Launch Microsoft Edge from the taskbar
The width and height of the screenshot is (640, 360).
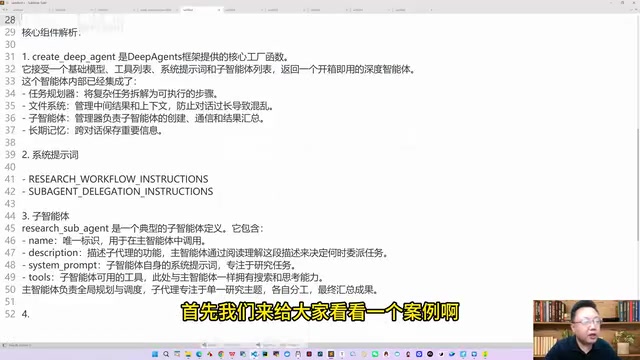[x=199, y=354]
